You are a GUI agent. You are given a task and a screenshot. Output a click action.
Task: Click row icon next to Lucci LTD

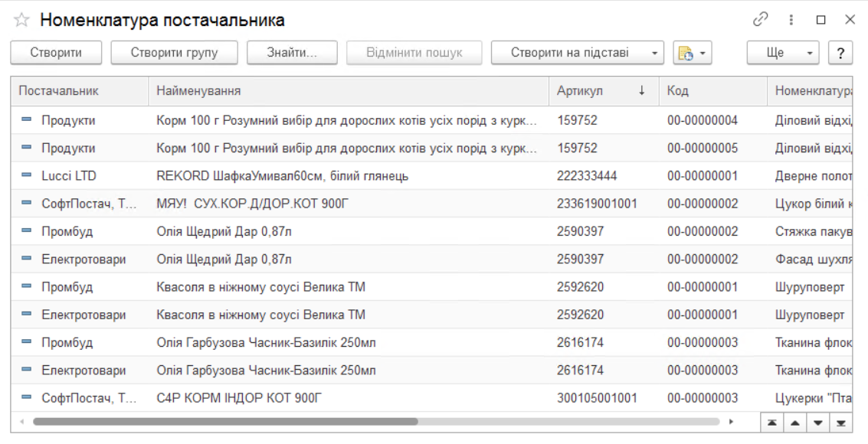pyautogui.click(x=27, y=176)
